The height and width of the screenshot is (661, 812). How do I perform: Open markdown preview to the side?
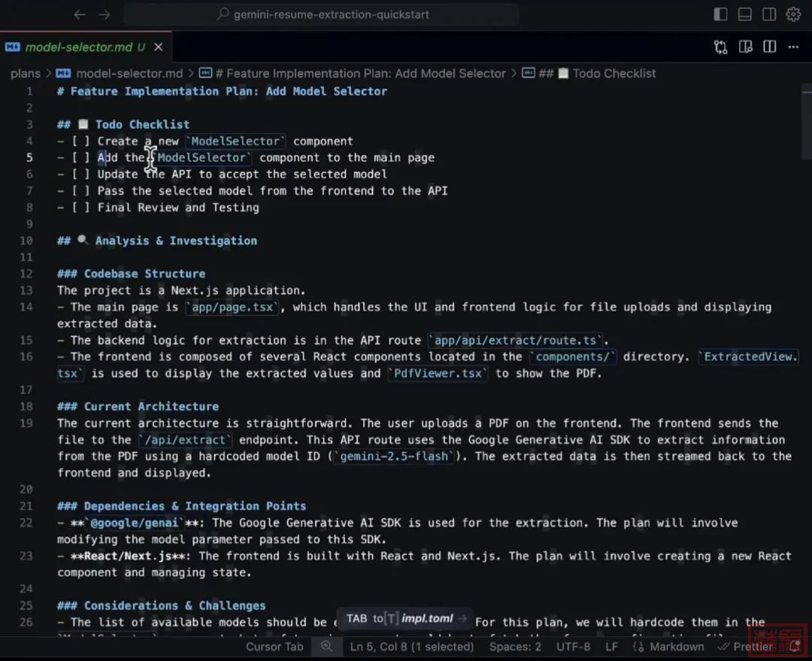click(x=745, y=47)
